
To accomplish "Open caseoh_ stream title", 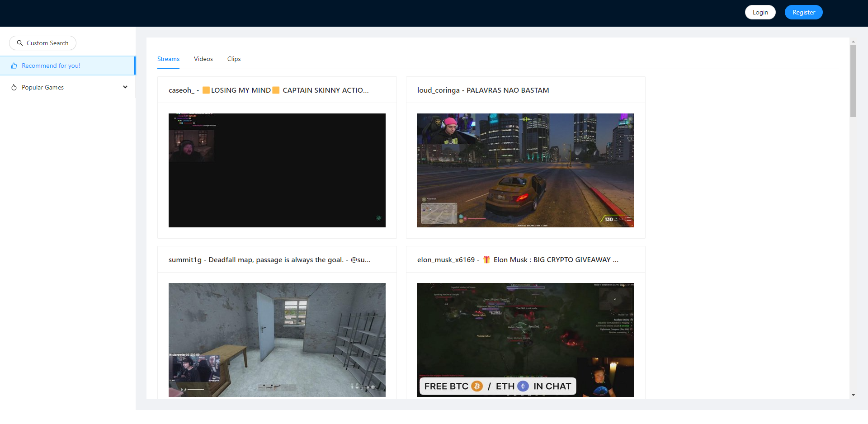I will point(269,90).
